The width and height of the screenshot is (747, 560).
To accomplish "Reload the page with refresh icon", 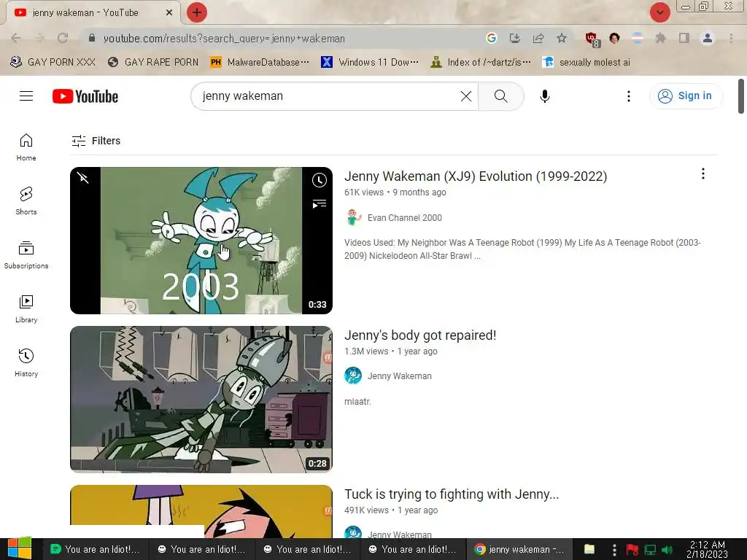I will click(x=63, y=38).
